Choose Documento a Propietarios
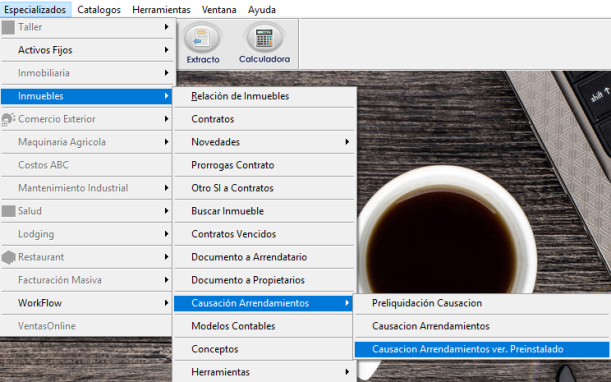 tap(264, 280)
